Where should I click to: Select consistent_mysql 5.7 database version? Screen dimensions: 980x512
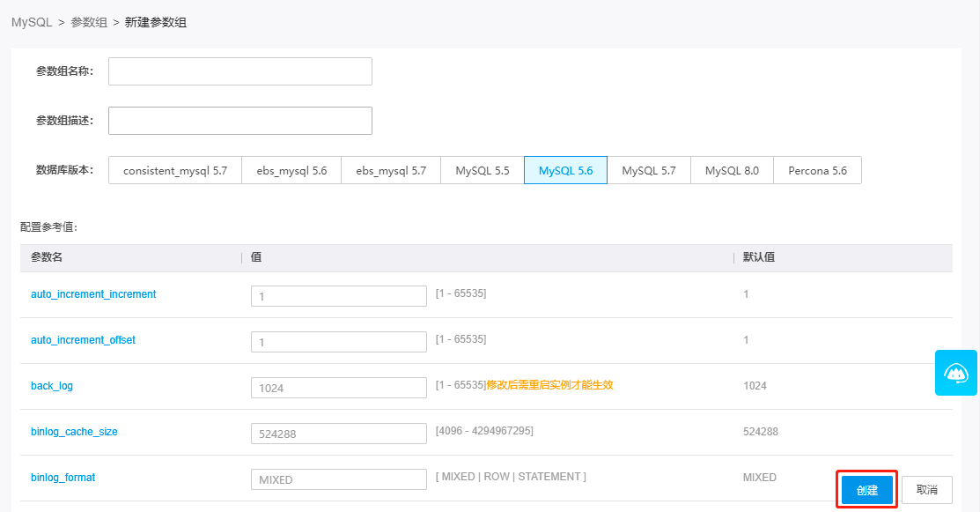[x=175, y=171]
